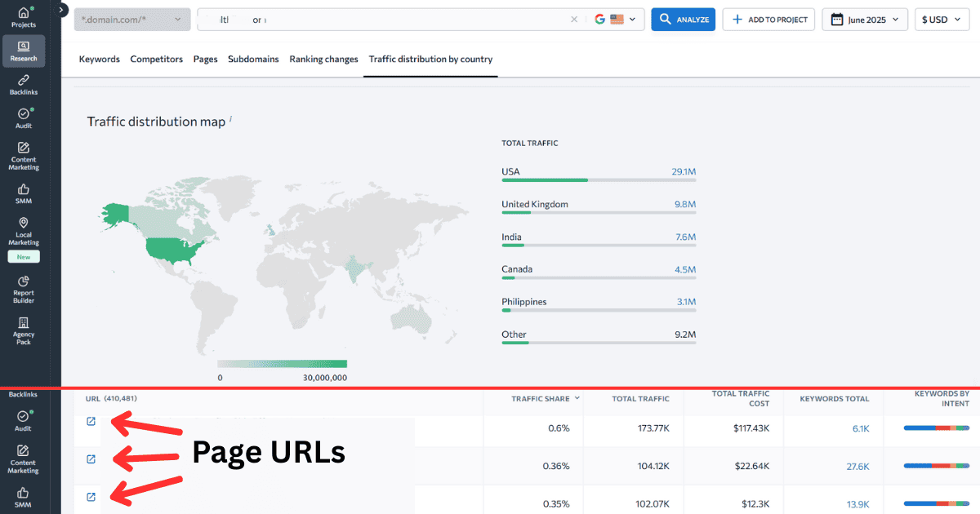
Task: Open USA traffic value 29.1M
Action: pos(684,172)
